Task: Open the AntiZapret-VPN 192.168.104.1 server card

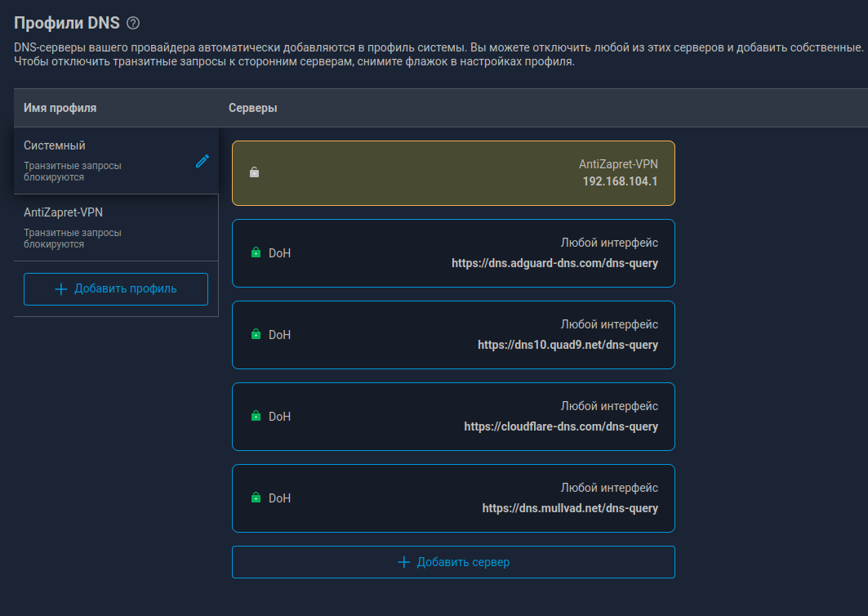Action: [x=453, y=173]
